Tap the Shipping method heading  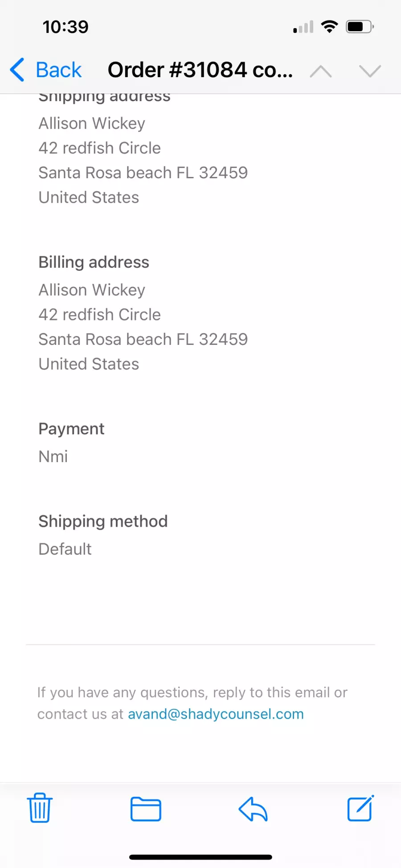pyautogui.click(x=103, y=521)
